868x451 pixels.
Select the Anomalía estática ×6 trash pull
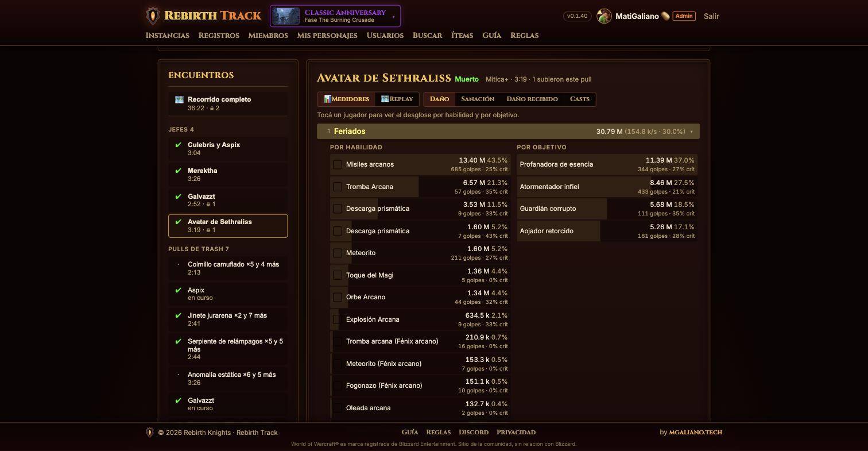pyautogui.click(x=228, y=379)
